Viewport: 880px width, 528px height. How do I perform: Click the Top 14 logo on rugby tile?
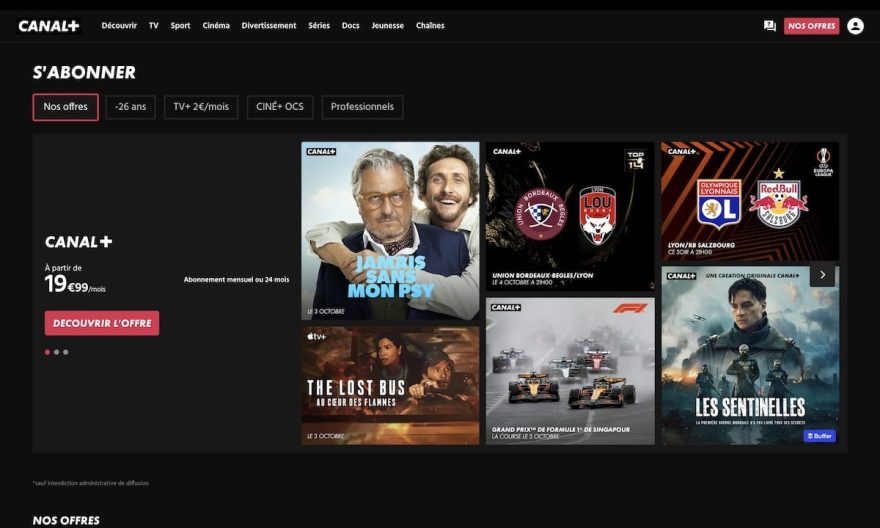(635, 160)
